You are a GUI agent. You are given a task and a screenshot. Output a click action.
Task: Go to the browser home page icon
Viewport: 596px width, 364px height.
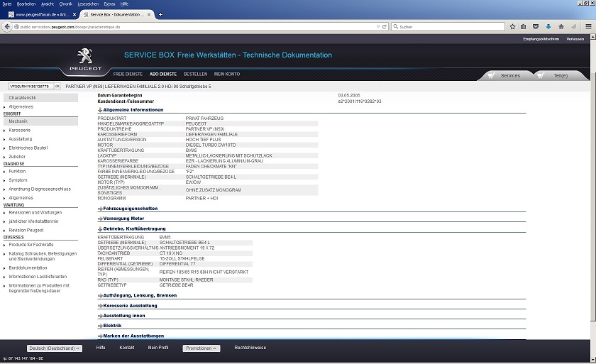[x=561, y=27]
